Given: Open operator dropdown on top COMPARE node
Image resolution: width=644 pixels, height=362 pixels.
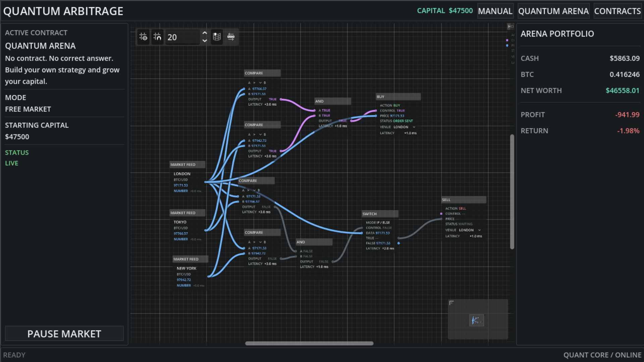Looking at the screenshot, I should 257,83.
